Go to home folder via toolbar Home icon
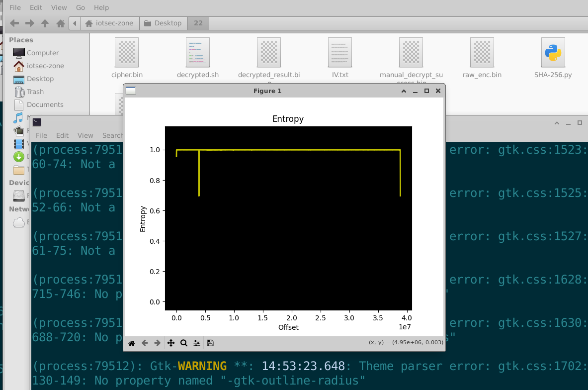The height and width of the screenshot is (390, 588). [x=60, y=23]
